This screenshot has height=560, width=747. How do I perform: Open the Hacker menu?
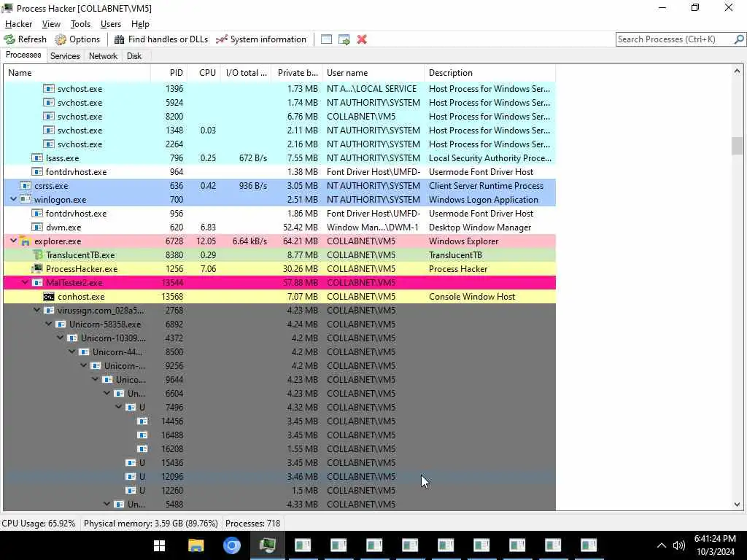tap(18, 24)
